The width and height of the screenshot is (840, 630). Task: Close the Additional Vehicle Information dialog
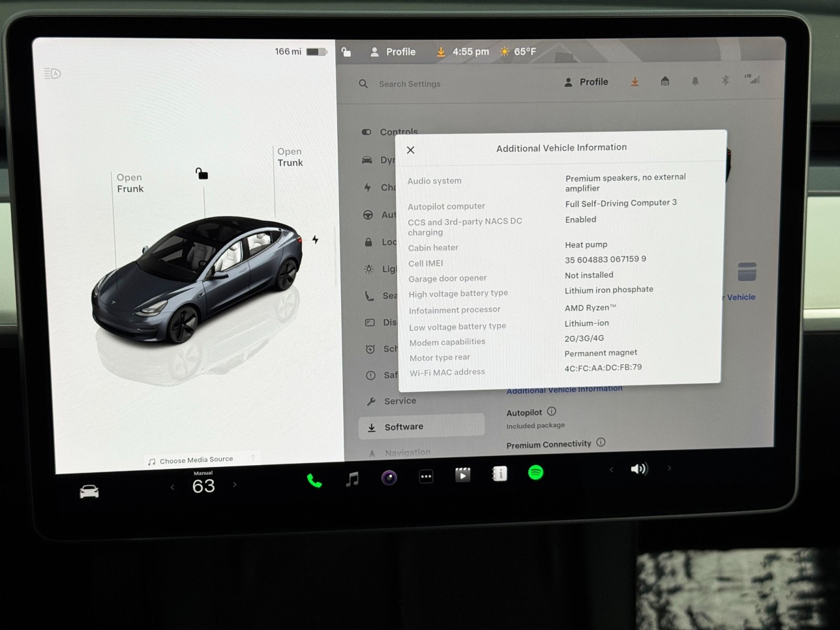point(411,150)
